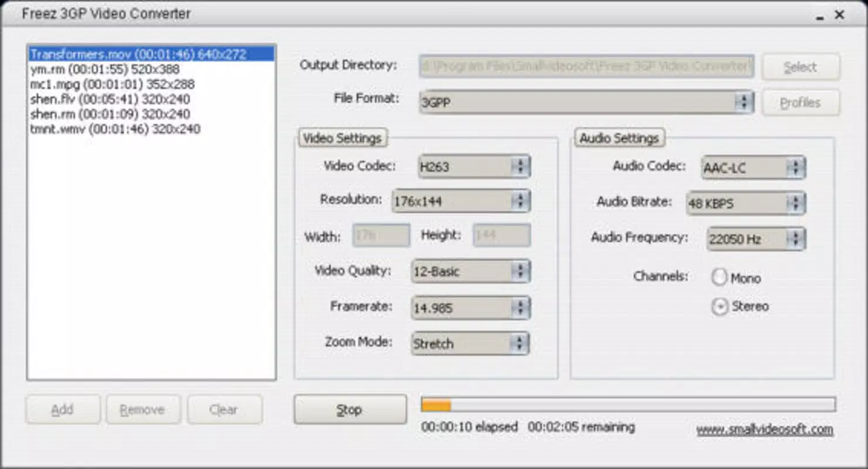Open the Audio Frequency dropdown showing 22050 Hz

pos(756,239)
